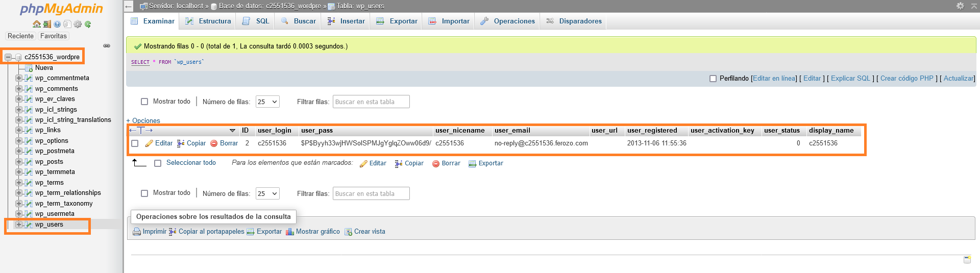Click the wp_posts table icon
Viewport: 980px width, 273px height.
(29, 162)
